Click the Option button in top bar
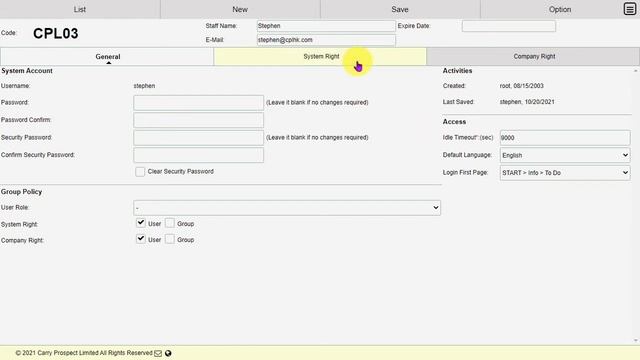This screenshot has height=360, width=640. tap(560, 9)
